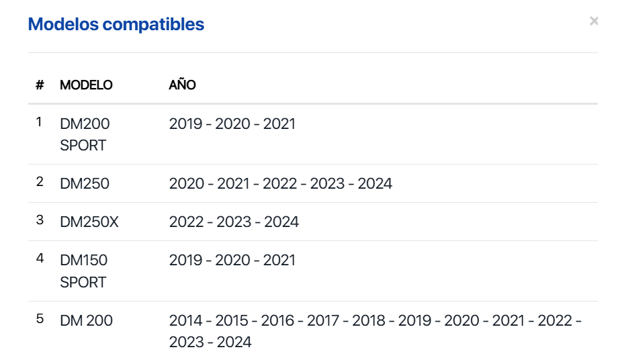The width and height of the screenshot is (626, 364).
Task: Click the Modelos compatibles heading
Action: pyautogui.click(x=116, y=25)
